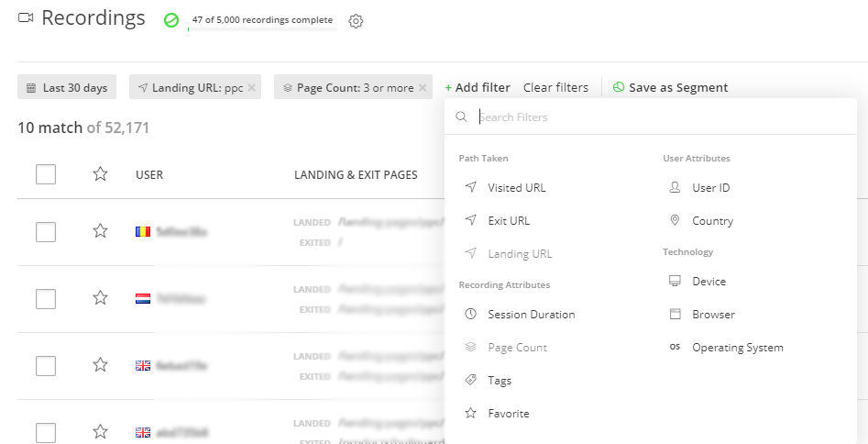Image resolution: width=868 pixels, height=444 pixels.
Task: Open the Last 30 days date filter
Action: point(67,87)
